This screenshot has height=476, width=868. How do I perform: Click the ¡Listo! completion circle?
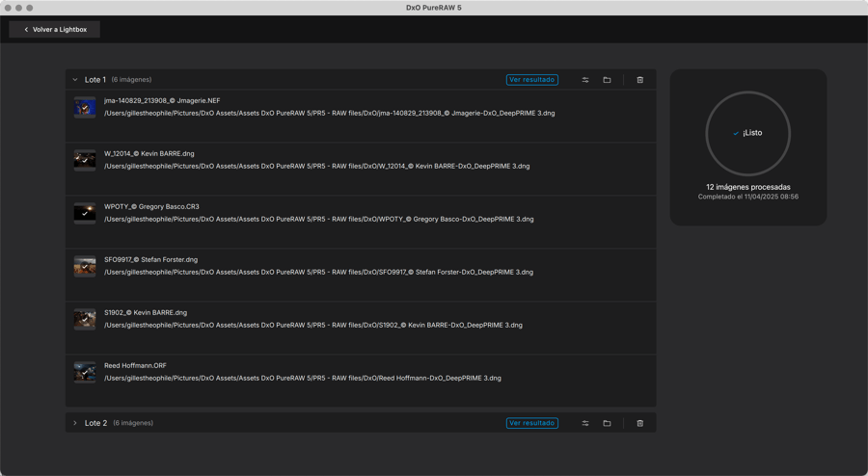coord(747,133)
